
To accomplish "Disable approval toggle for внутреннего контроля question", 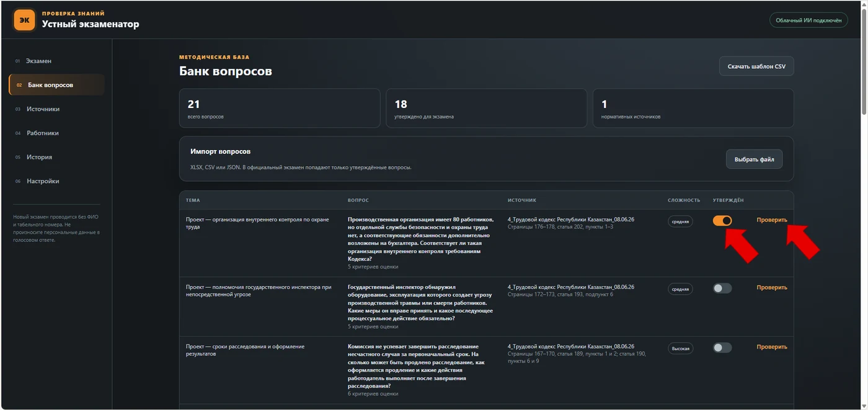I will coord(722,221).
